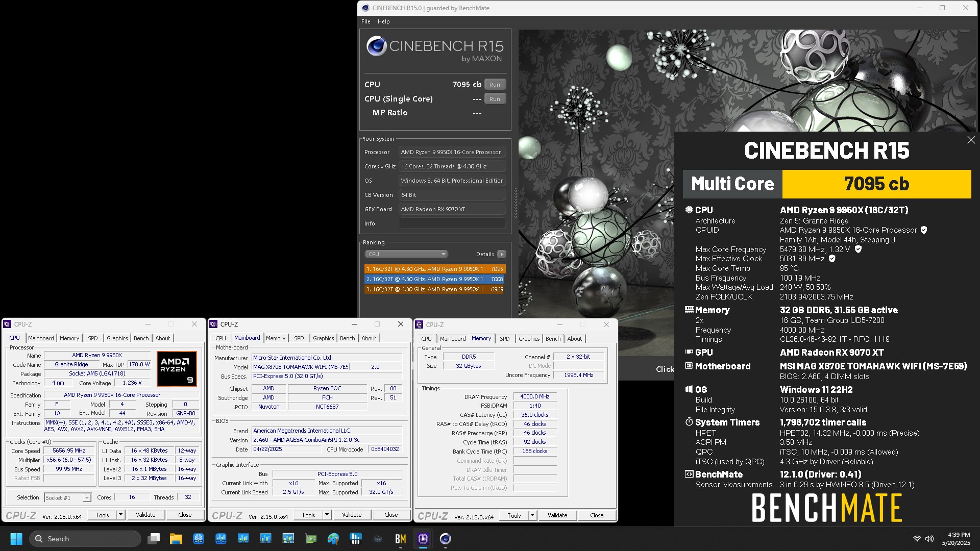Click Validate in the leftmost CPU-Z window
Screen dimensions: 980x551
145,515
